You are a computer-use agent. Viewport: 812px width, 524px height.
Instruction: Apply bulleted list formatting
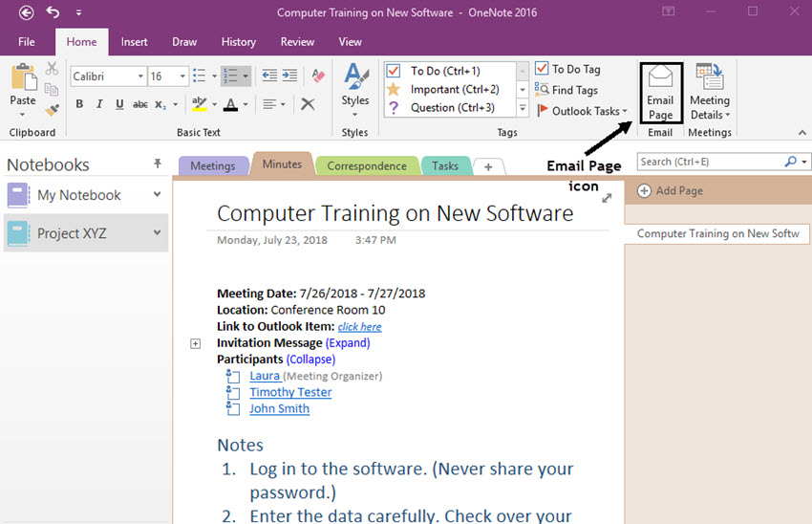[200, 76]
